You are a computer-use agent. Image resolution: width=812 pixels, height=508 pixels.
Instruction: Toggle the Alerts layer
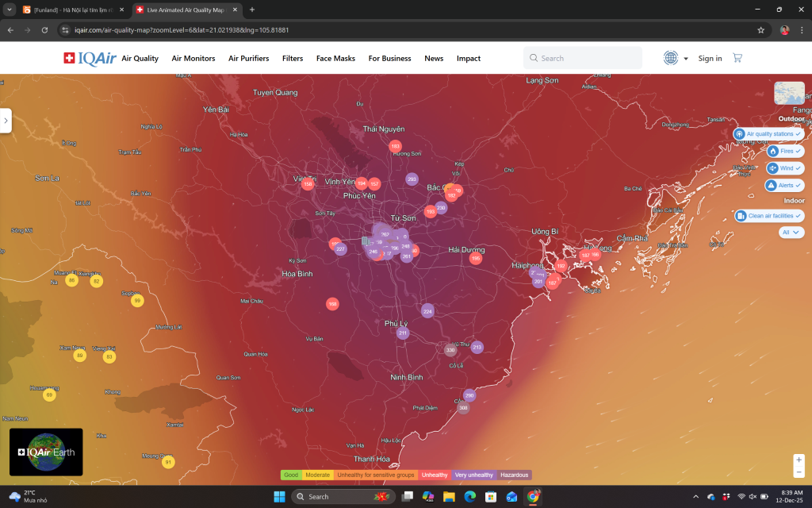click(784, 185)
